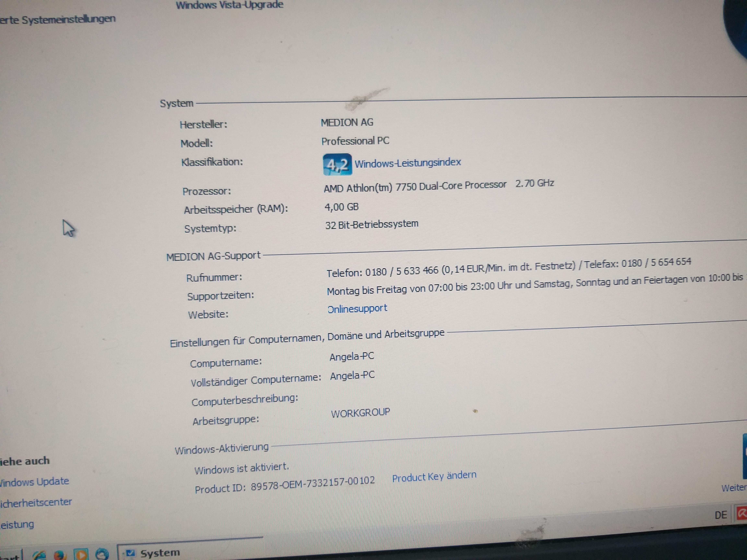Click the Rufnummer label
Viewport: 747px width, 560px height.
click(214, 277)
